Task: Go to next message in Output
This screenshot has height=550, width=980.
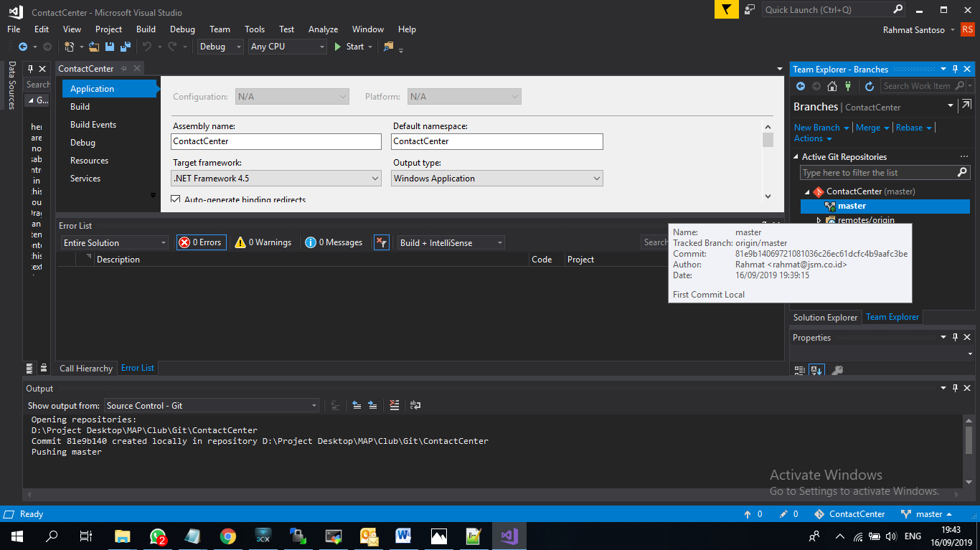Action: [x=372, y=405]
